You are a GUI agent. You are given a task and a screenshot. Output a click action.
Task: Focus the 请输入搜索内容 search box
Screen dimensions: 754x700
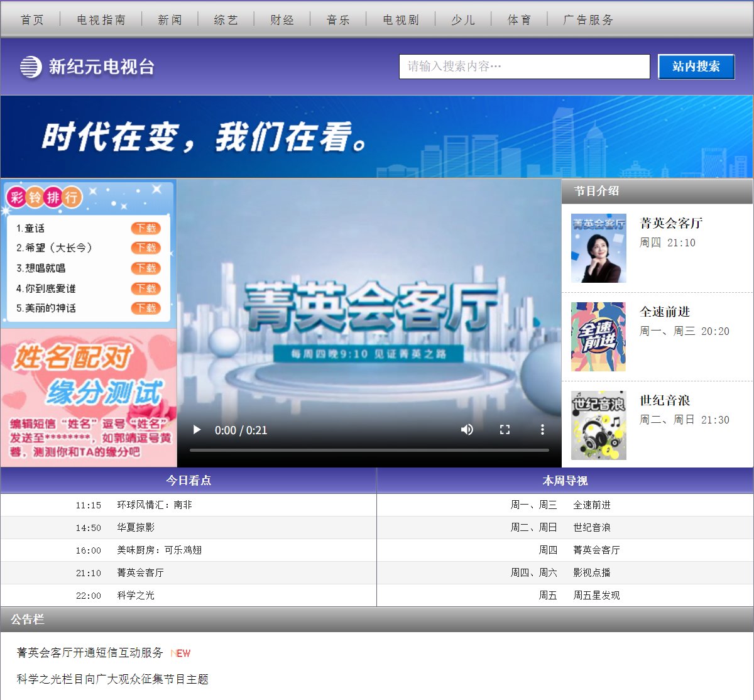[x=524, y=67]
